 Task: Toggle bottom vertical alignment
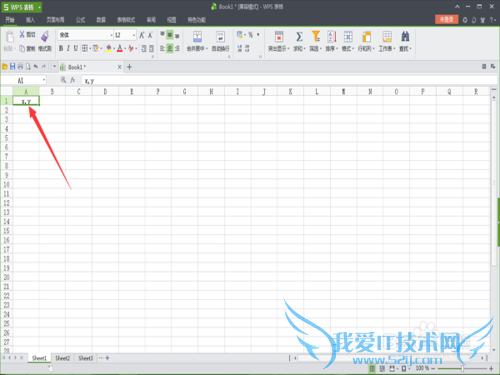[177, 35]
